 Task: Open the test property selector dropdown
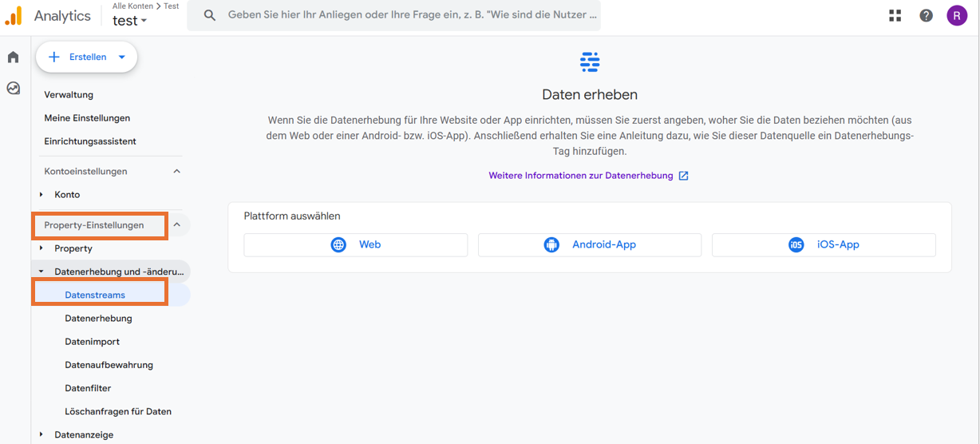point(130,22)
